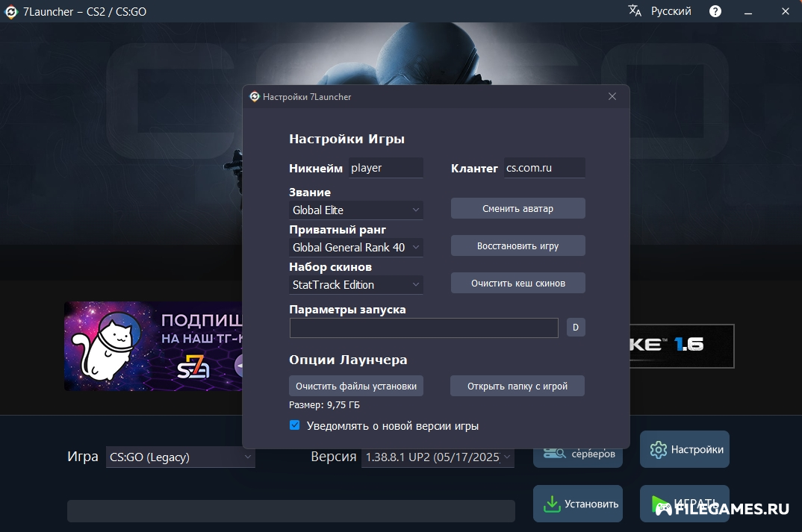
Task: Click the 'Настройки Игры' heading
Action: [x=346, y=139]
